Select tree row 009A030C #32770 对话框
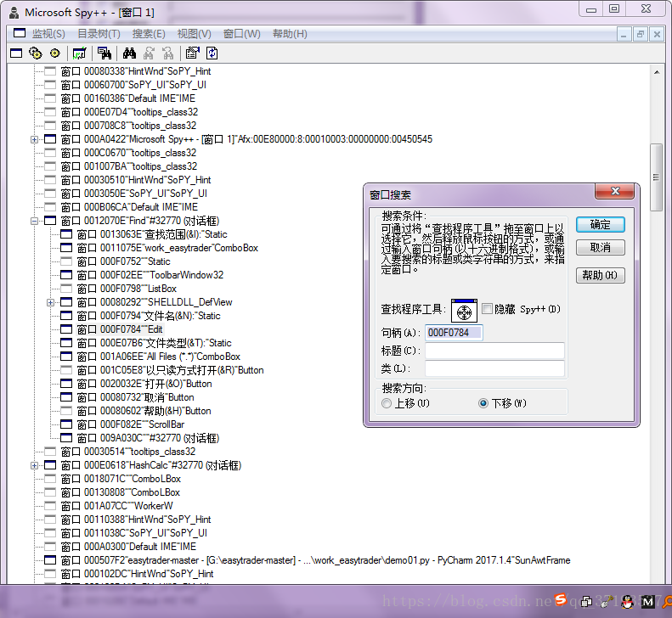Image resolution: width=672 pixels, height=618 pixels. click(x=149, y=438)
